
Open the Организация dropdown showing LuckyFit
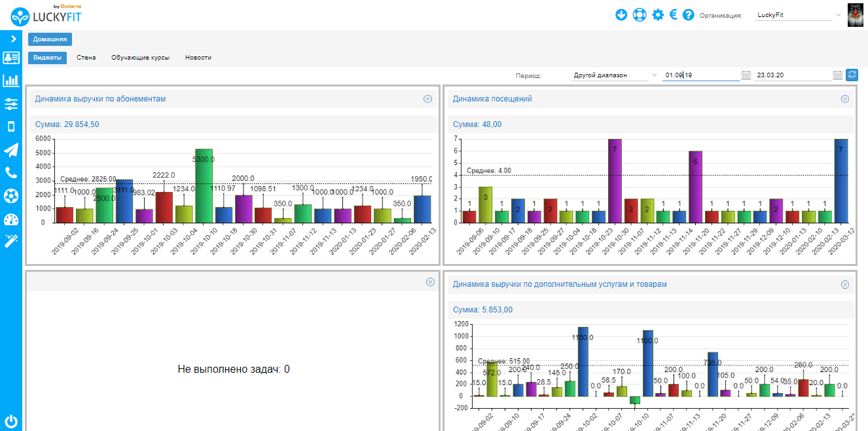[x=798, y=14]
